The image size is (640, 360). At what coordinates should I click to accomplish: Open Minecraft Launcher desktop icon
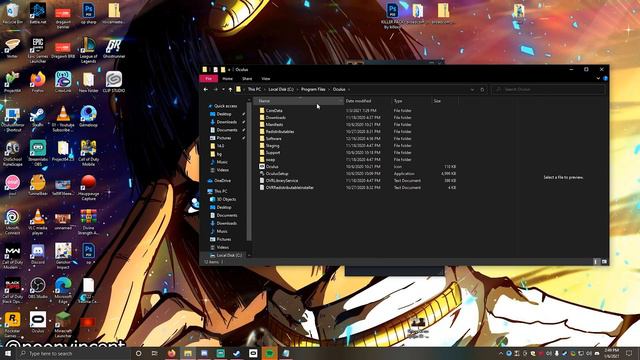coord(63,324)
